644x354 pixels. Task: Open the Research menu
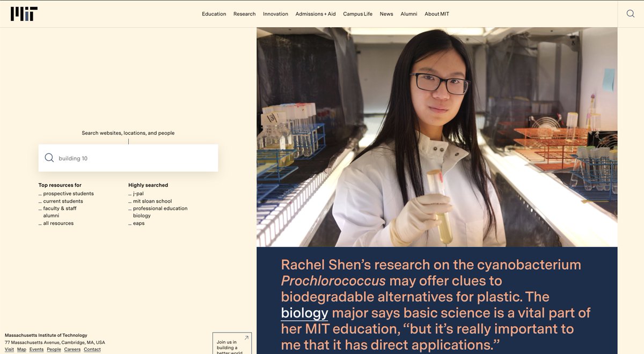[244, 14]
